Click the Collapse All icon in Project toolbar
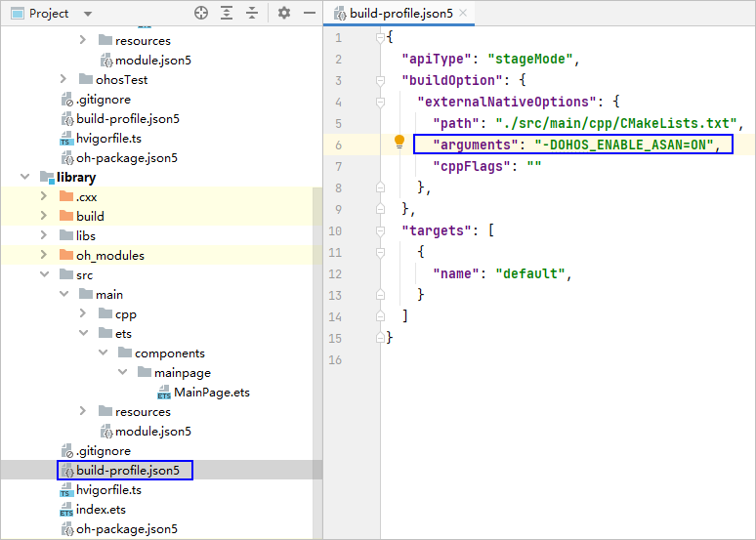 point(252,13)
